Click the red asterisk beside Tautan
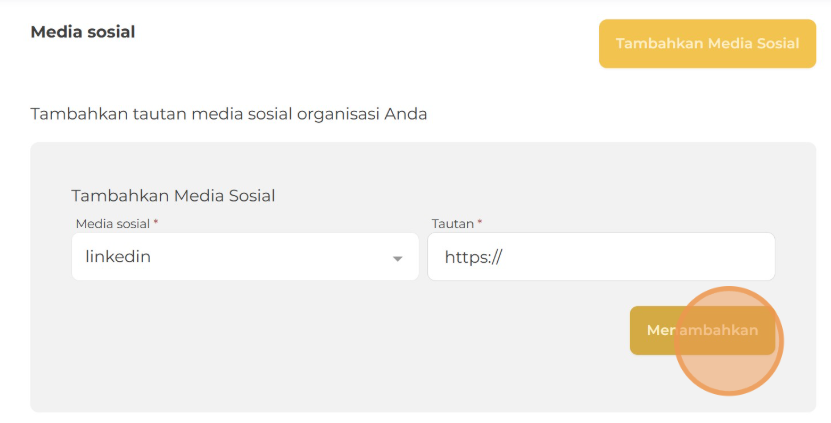The image size is (831, 423). click(479, 222)
